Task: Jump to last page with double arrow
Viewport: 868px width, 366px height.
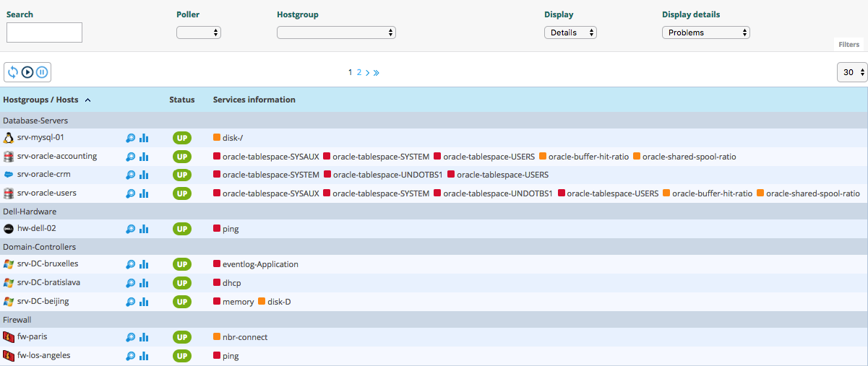Action: pos(377,72)
